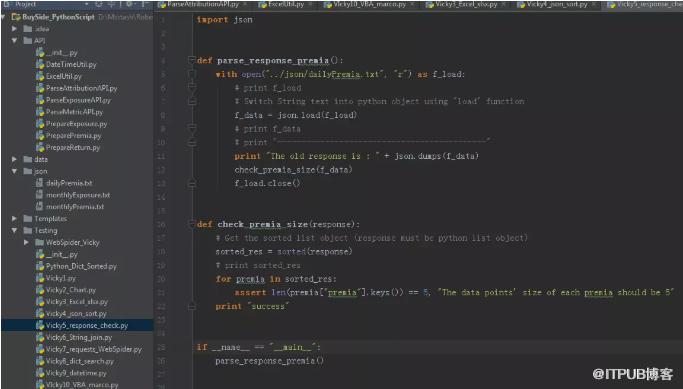Click the scroll from source icon in Project toolbar
Viewport: 683px width, 389px height.
click(99, 4)
